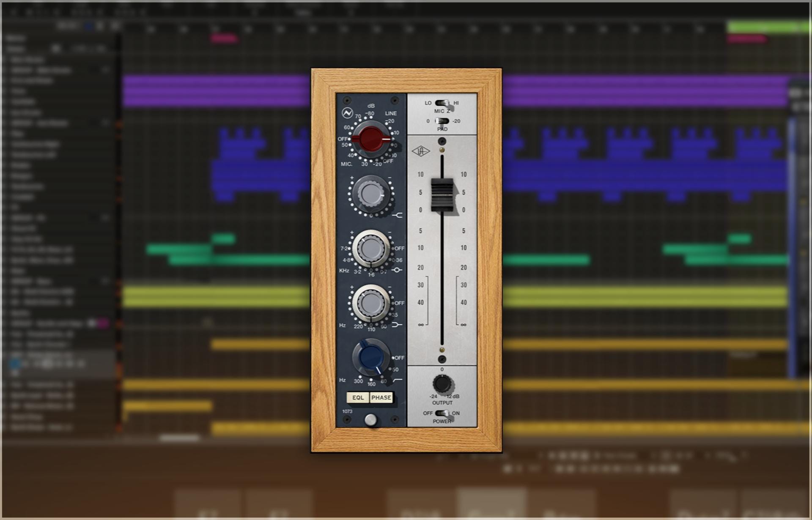Click the 35 label of low band

pyautogui.click(x=395, y=315)
